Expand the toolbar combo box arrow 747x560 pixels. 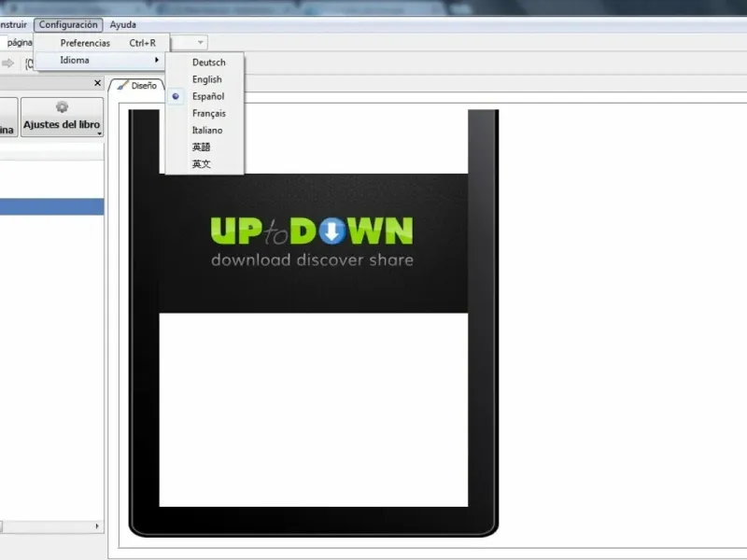pos(201,42)
